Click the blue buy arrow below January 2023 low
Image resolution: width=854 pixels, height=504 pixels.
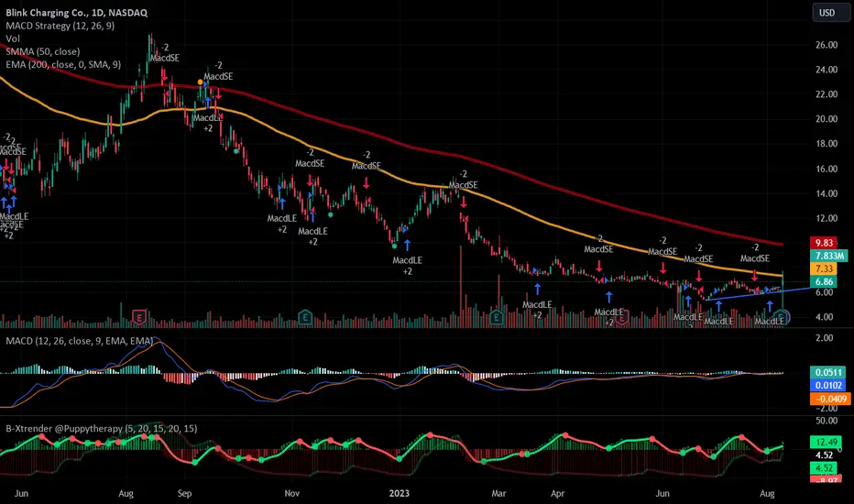click(x=407, y=246)
